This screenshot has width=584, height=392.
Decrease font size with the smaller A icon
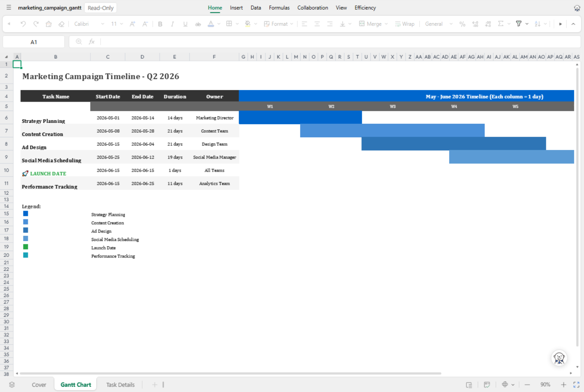tap(145, 24)
